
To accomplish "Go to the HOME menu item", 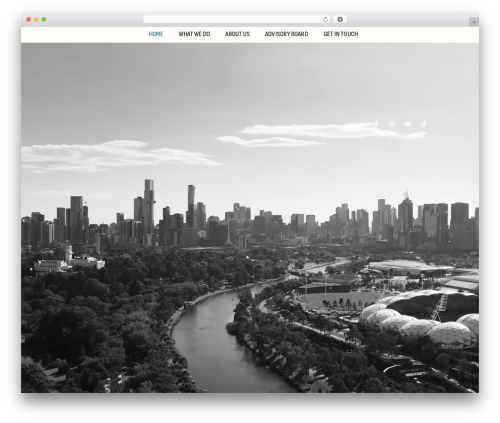I will [x=156, y=34].
